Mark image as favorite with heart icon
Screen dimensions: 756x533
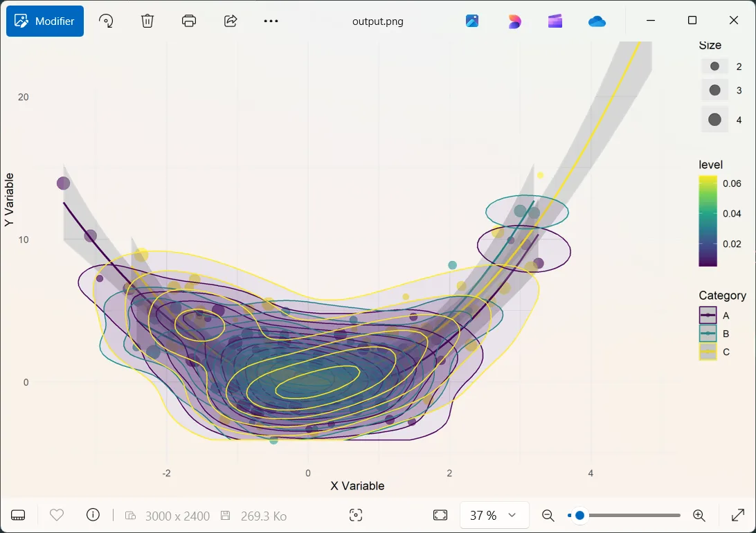(x=57, y=515)
